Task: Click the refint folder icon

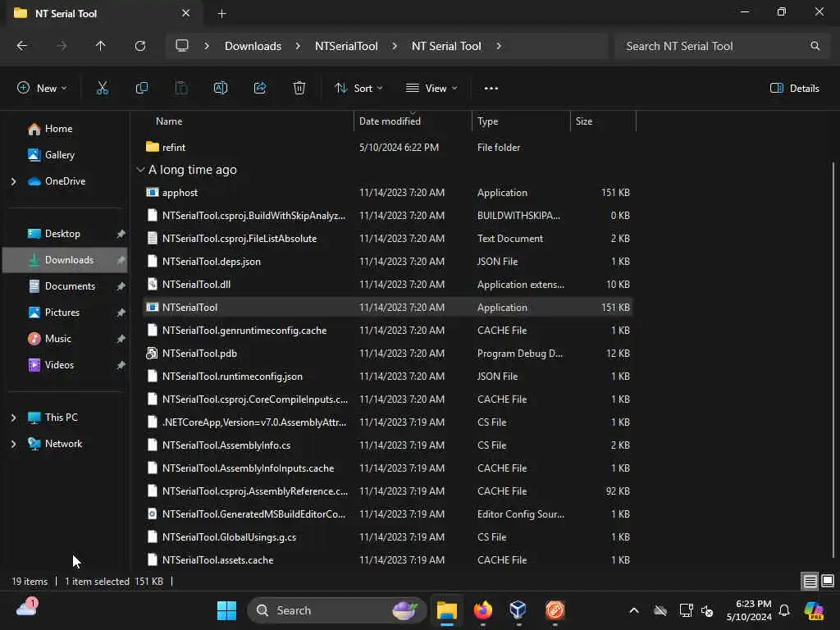Action: pos(152,147)
